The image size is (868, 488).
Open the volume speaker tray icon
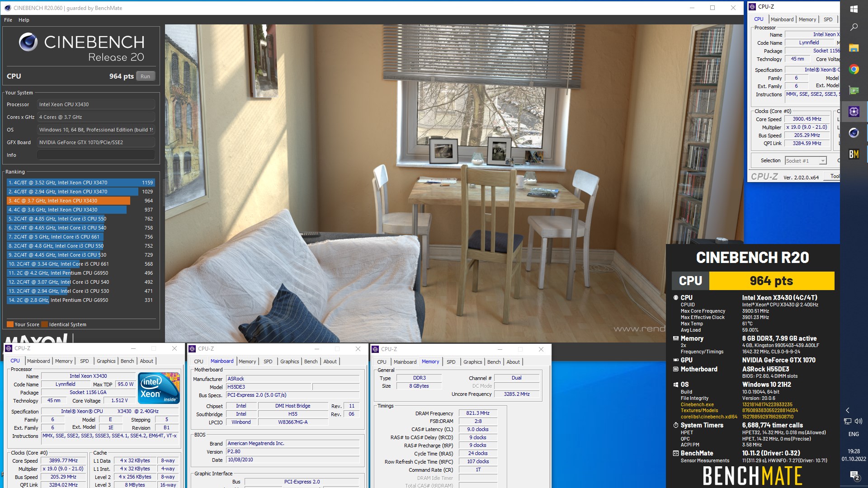tap(859, 421)
